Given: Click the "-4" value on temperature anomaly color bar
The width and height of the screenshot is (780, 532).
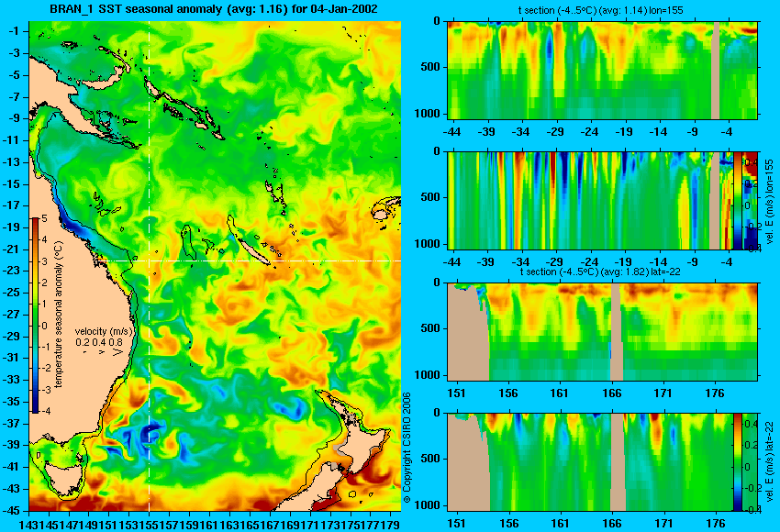Looking at the screenshot, I should point(45,411).
